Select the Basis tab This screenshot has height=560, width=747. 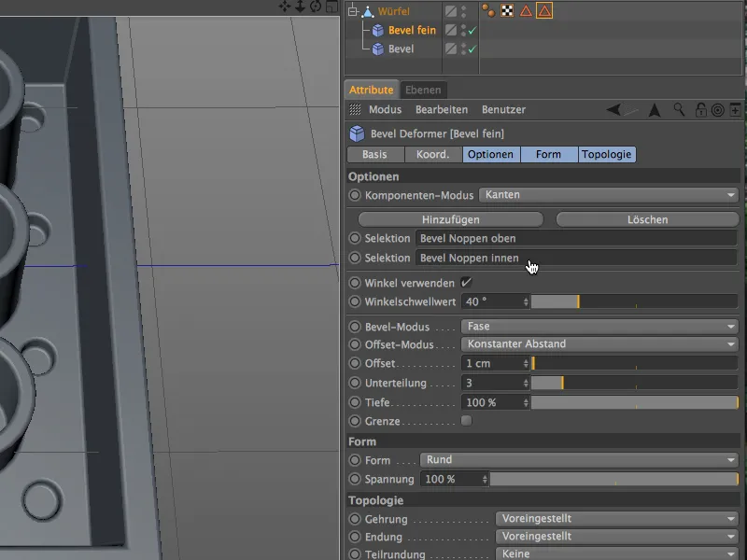tap(375, 154)
